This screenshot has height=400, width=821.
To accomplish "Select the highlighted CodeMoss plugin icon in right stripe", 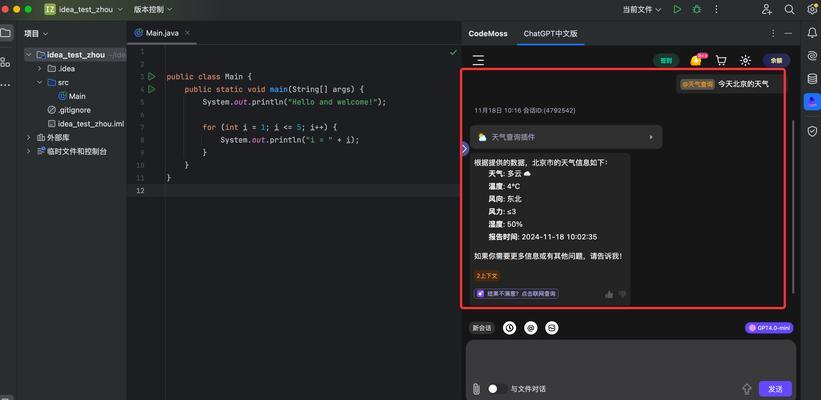I will pyautogui.click(x=812, y=102).
